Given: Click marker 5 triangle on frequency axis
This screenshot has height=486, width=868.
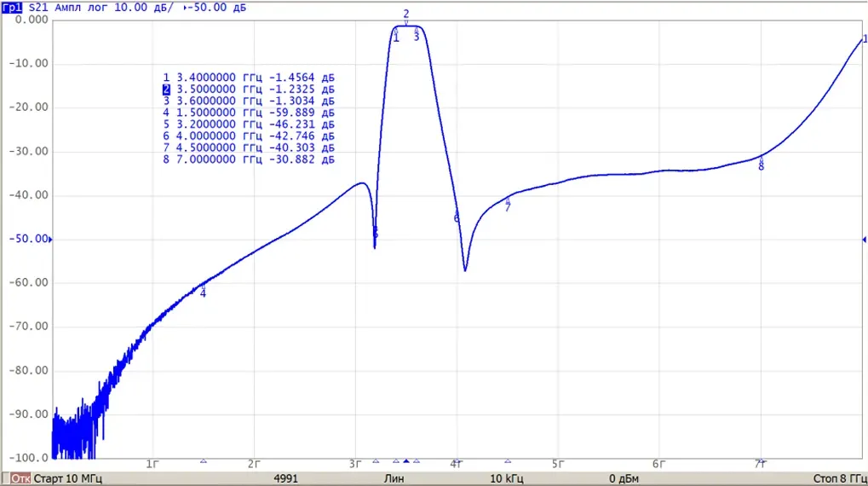Looking at the screenshot, I should click(376, 461).
